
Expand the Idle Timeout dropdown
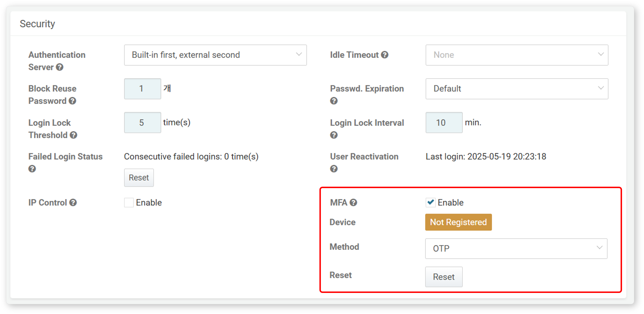pyautogui.click(x=517, y=55)
